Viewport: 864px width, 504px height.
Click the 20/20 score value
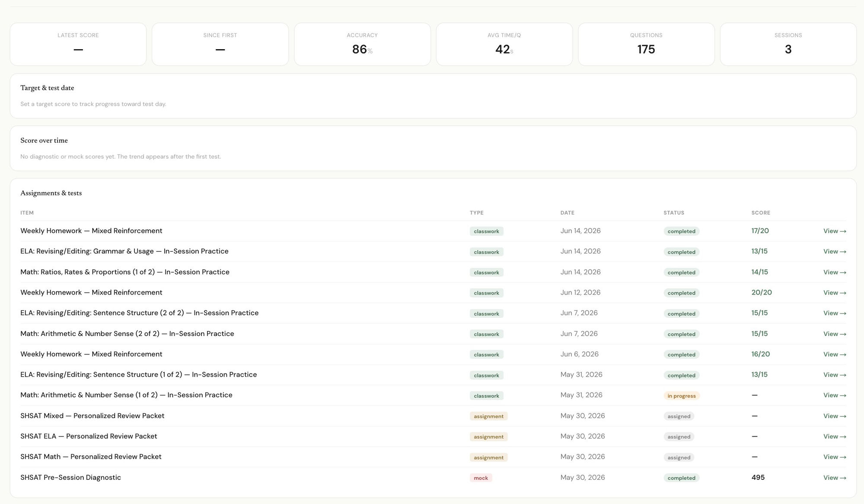[762, 293]
